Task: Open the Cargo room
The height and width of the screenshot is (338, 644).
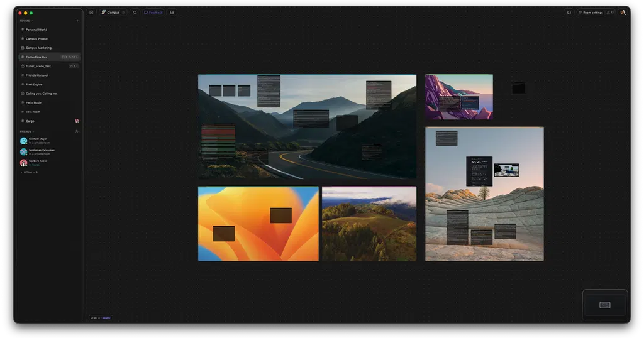Action: click(49, 121)
